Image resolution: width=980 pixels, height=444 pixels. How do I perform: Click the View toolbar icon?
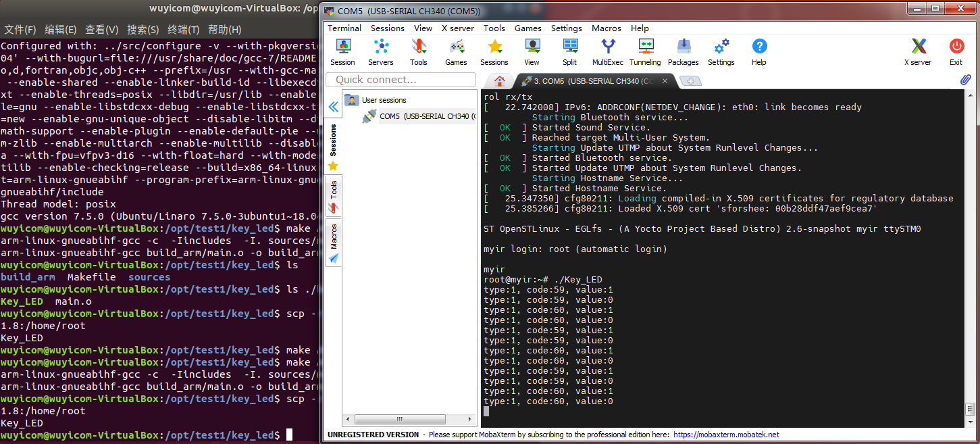click(x=532, y=51)
